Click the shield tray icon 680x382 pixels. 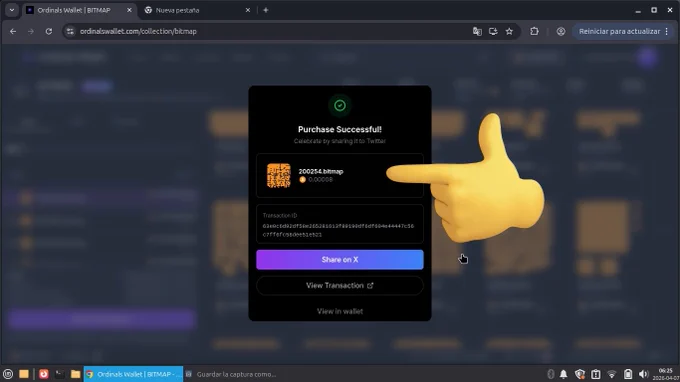pyautogui.click(x=580, y=374)
